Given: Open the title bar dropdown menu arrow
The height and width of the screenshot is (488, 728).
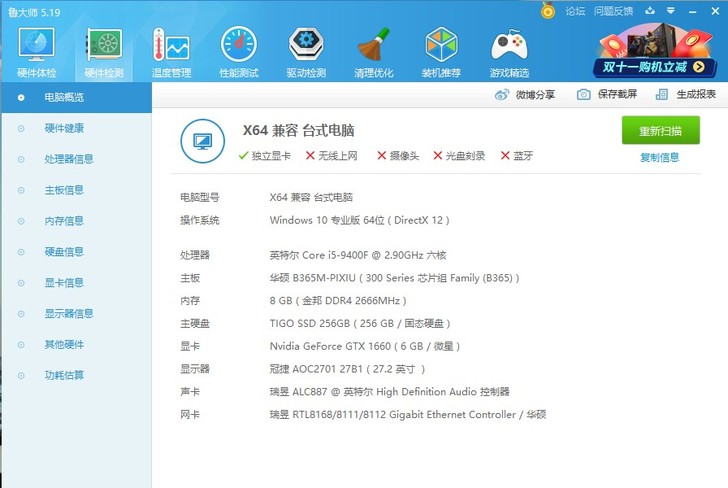Looking at the screenshot, I should 671,11.
